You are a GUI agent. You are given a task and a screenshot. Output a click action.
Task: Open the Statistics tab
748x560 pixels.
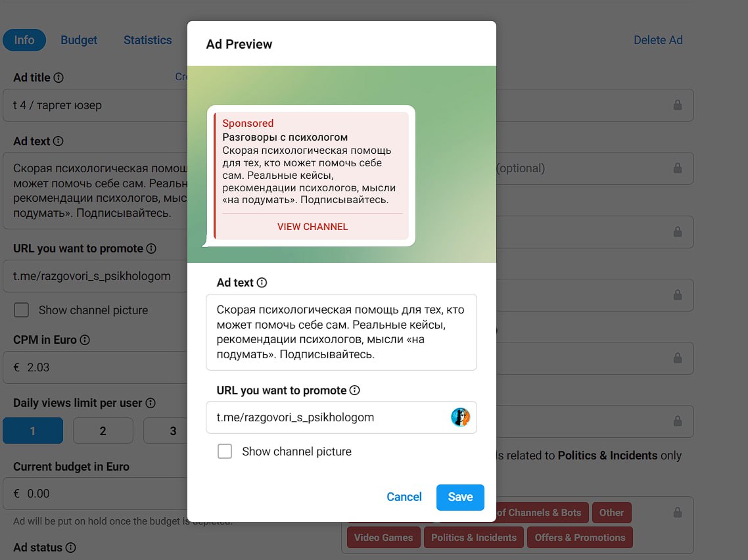pyautogui.click(x=147, y=40)
